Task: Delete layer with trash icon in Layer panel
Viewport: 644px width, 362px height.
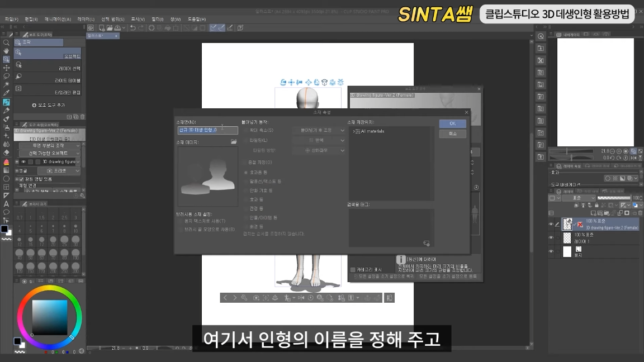Action: 640,213
